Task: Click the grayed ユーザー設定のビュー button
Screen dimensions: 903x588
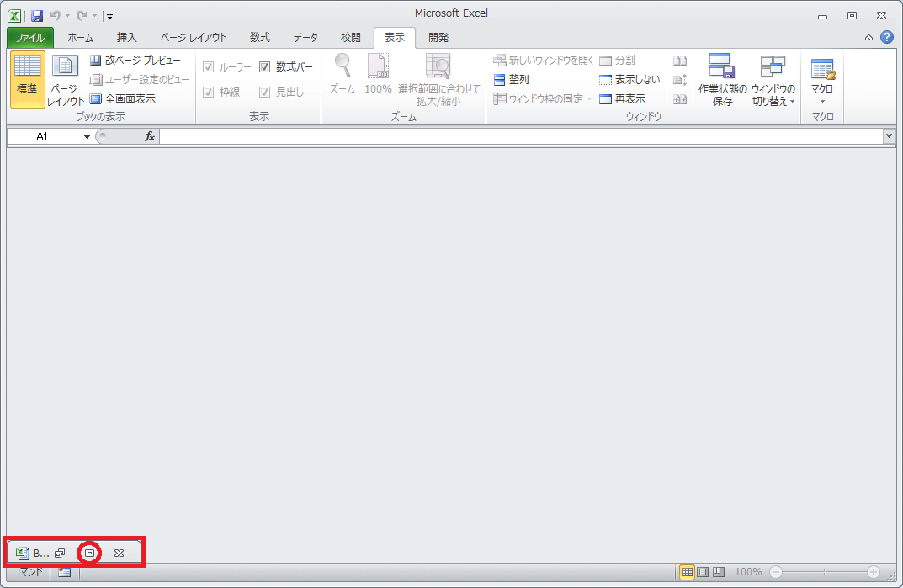Action: [x=140, y=79]
